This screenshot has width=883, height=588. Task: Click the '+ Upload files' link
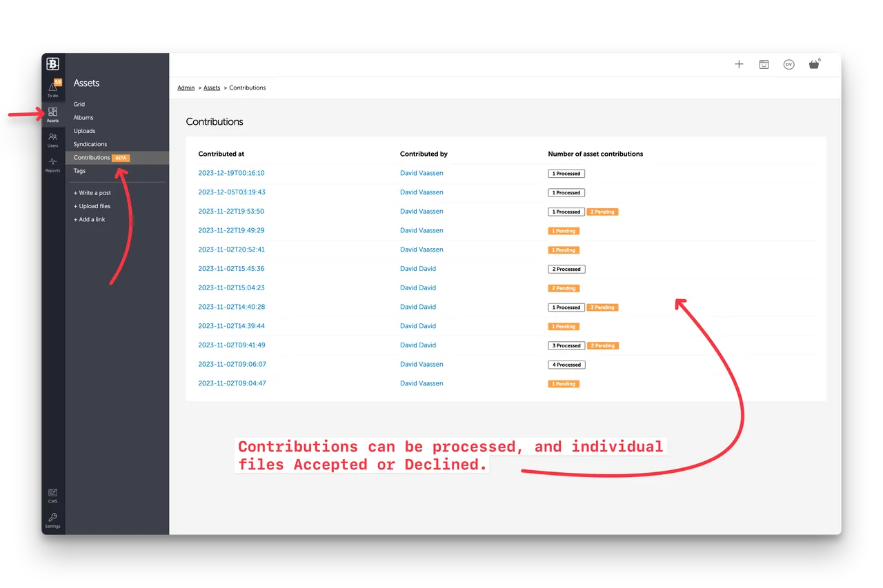pos(92,206)
